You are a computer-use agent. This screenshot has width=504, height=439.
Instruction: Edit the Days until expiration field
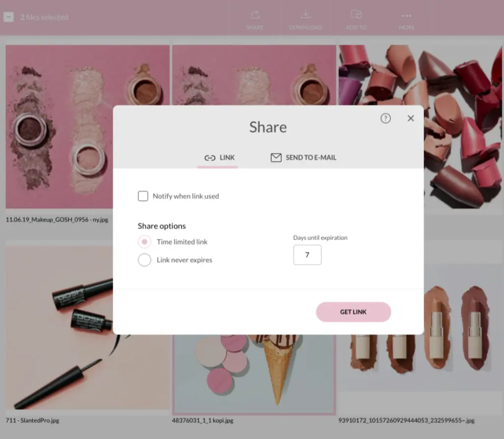coord(307,255)
